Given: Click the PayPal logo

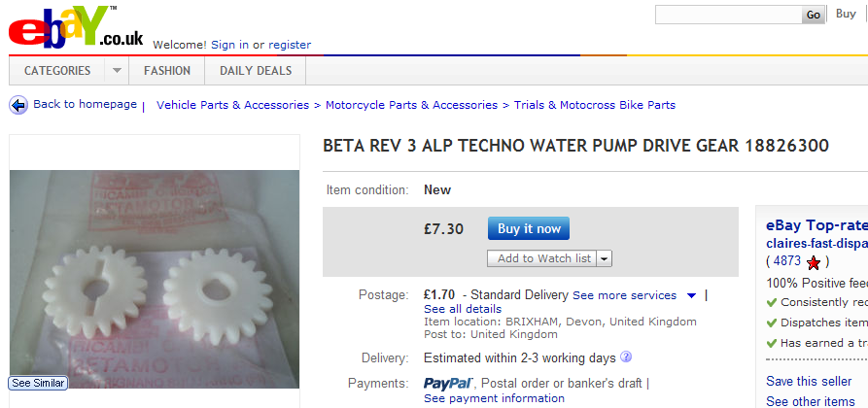Looking at the screenshot, I should pos(447,384).
